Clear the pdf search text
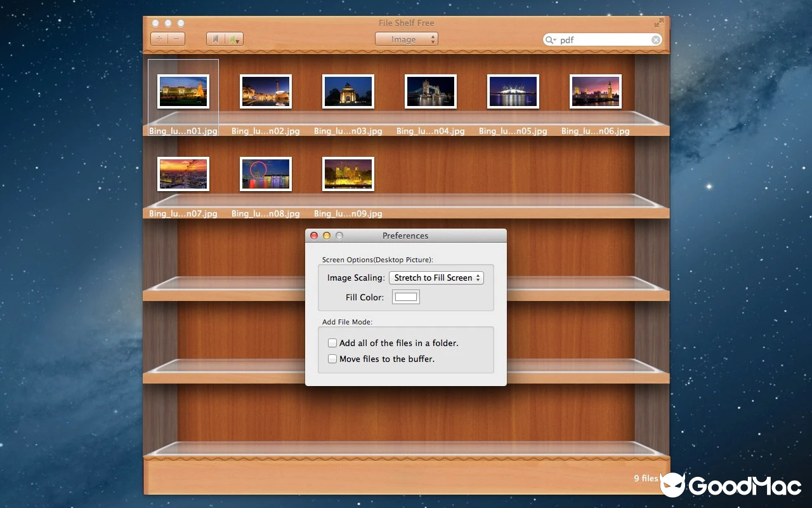This screenshot has width=812, height=508. [656, 40]
